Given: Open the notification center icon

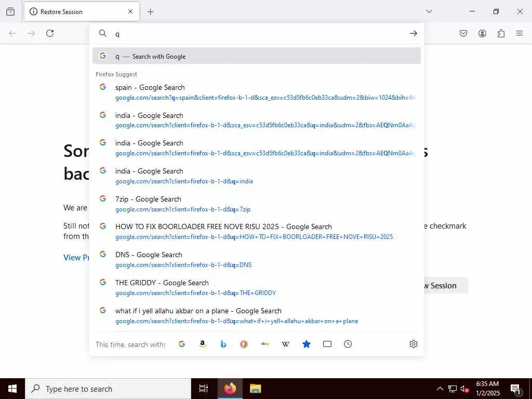Looking at the screenshot, I should point(515,389).
